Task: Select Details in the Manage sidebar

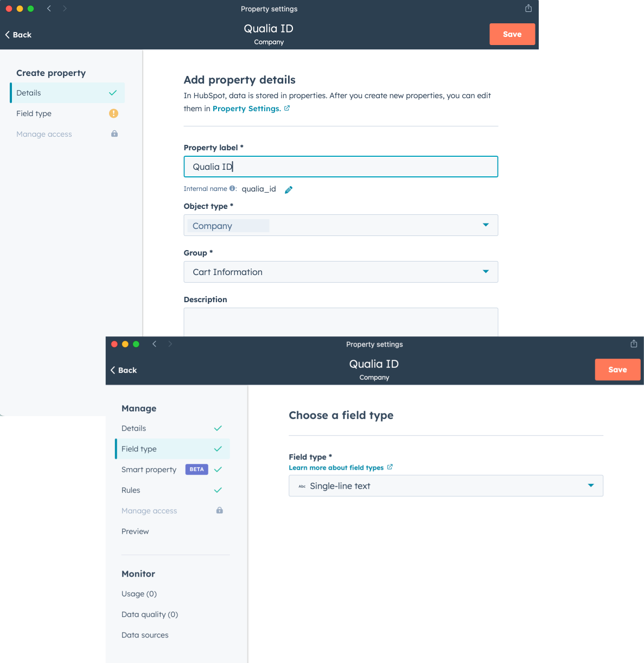Action: pyautogui.click(x=173, y=428)
